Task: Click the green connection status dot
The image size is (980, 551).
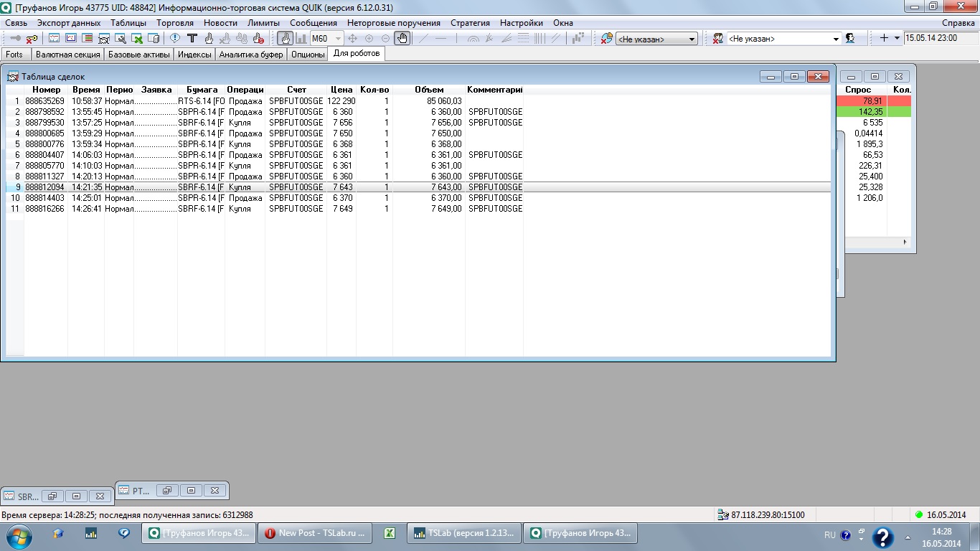Action: click(x=919, y=514)
